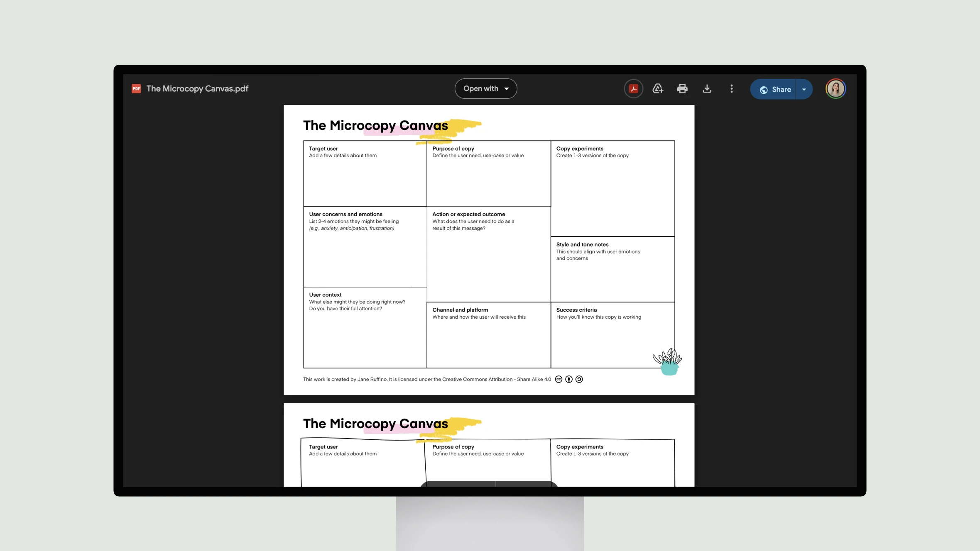
Task: Click the annotation/comment tool icon
Action: click(658, 88)
